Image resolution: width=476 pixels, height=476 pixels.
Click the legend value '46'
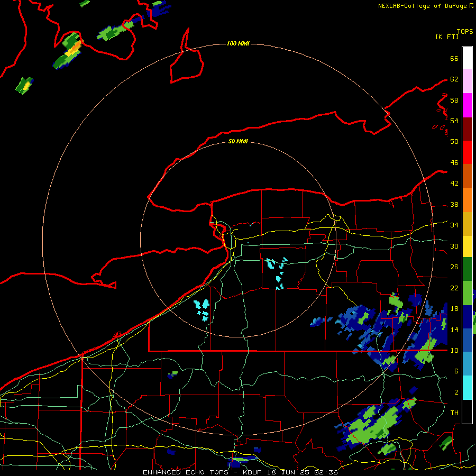[454, 163]
